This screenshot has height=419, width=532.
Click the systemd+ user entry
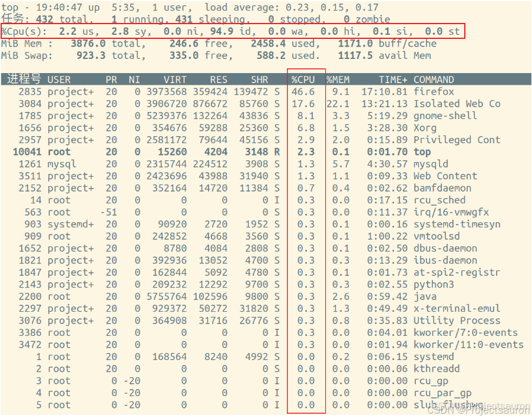(x=71, y=225)
